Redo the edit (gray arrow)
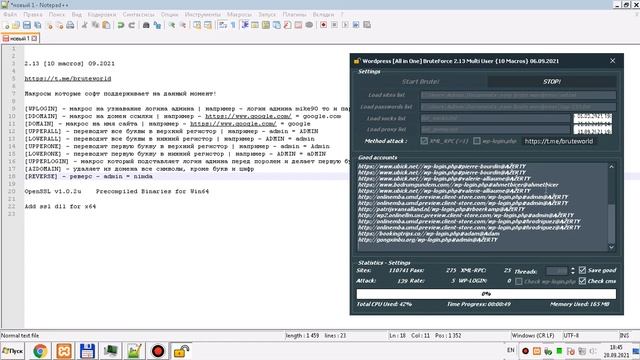Screen dimensions: 640x360 click(131, 25)
